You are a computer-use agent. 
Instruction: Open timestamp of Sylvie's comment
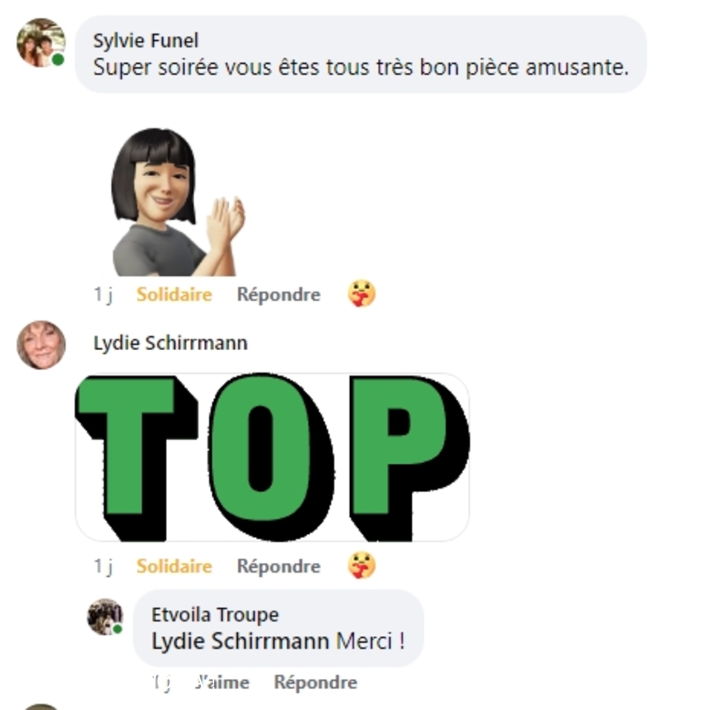tap(103, 295)
